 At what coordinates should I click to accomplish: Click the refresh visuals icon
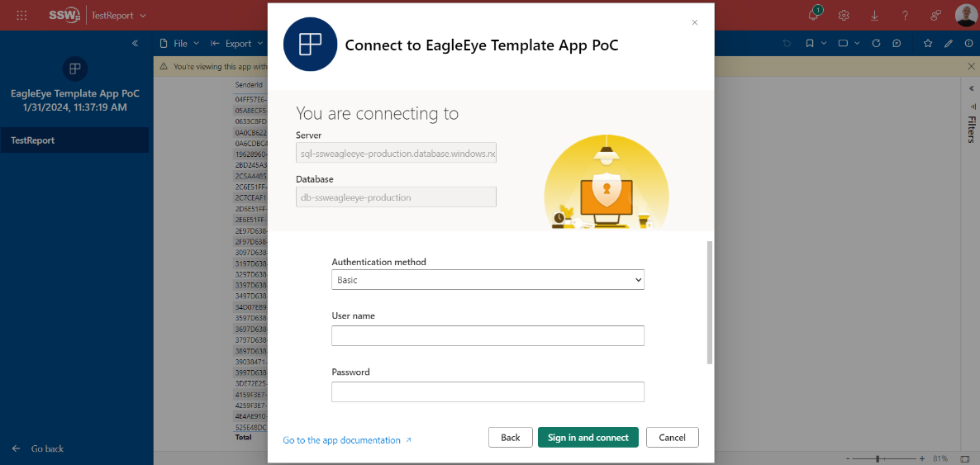coord(876,44)
